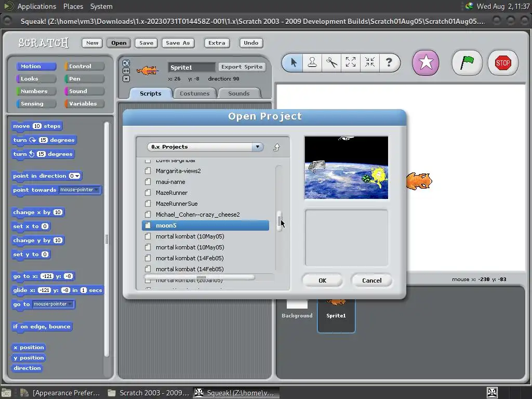Select the moon5 project entry

[x=205, y=225]
